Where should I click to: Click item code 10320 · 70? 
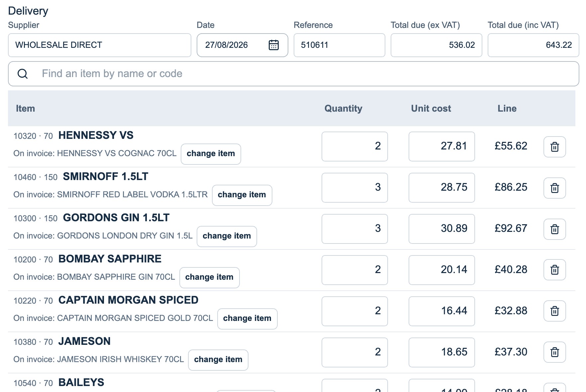(x=33, y=136)
